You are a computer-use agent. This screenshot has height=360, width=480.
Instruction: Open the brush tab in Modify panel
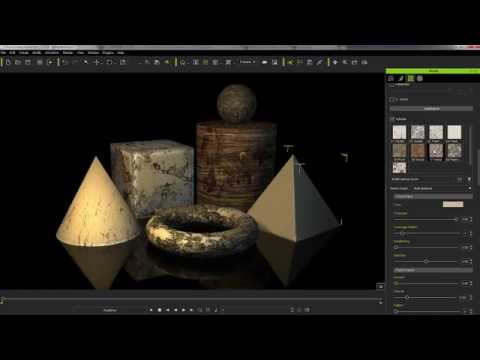[401, 79]
